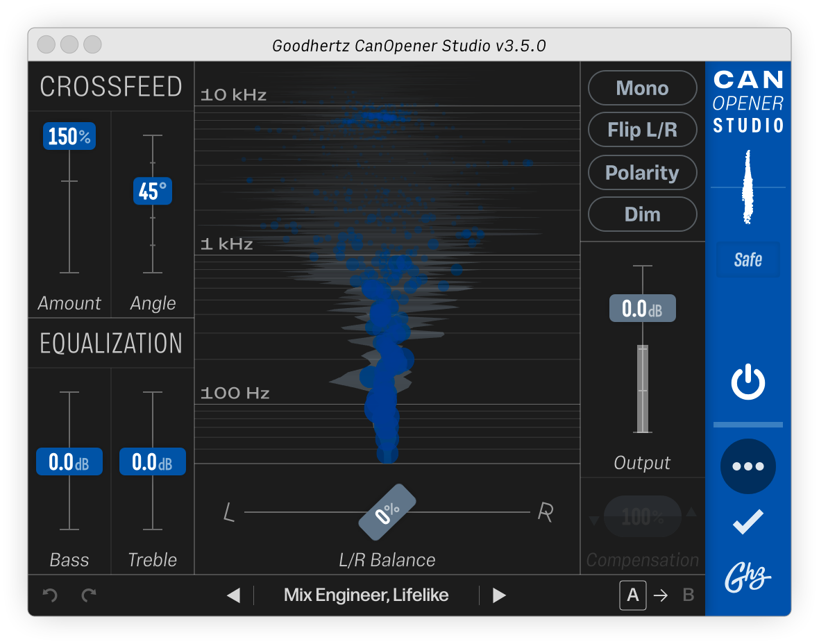Go to next preset with right arrow
This screenshot has width=819, height=644.
499,595
